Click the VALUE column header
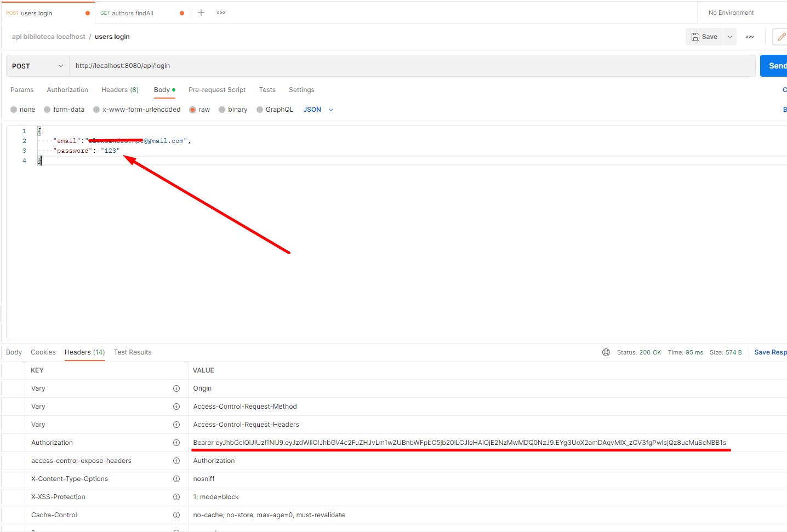Viewport: 787px width, 532px height. tap(203, 370)
